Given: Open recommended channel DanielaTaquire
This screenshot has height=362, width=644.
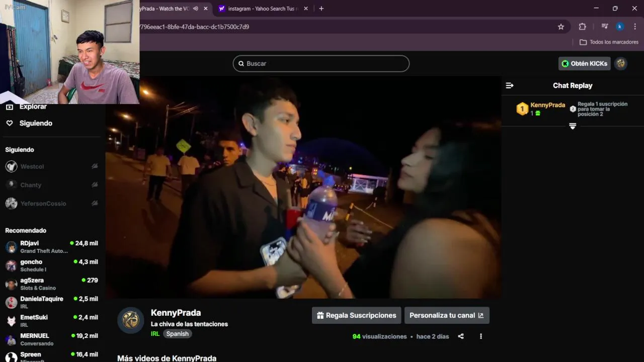Looking at the screenshot, I should point(52,302).
